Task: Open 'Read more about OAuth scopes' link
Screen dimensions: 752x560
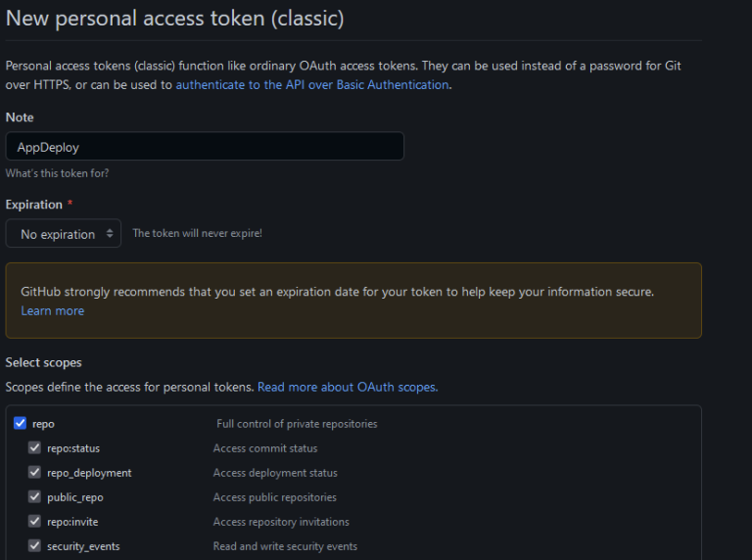Action: coord(348,388)
